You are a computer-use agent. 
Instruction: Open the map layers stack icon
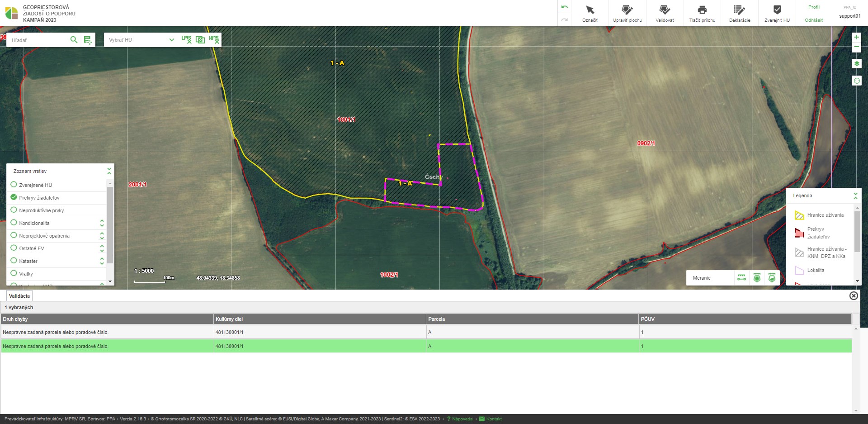coord(856,64)
